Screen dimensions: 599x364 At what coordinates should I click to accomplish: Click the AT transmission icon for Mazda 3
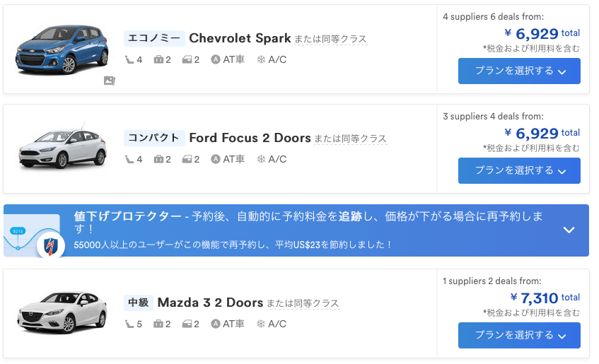tap(216, 324)
